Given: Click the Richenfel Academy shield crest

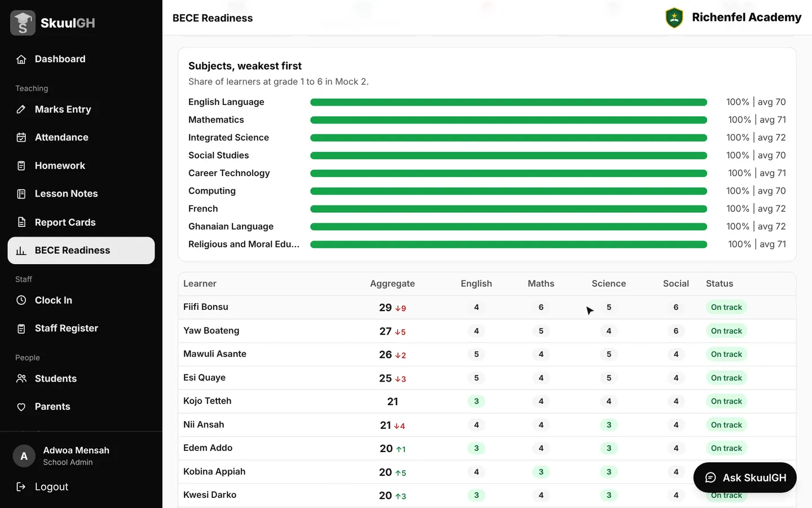Looking at the screenshot, I should 674,17.
